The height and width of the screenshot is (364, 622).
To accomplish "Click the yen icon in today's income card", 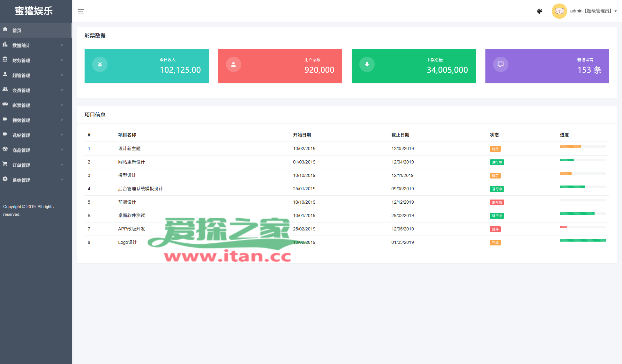I will 100,64.
